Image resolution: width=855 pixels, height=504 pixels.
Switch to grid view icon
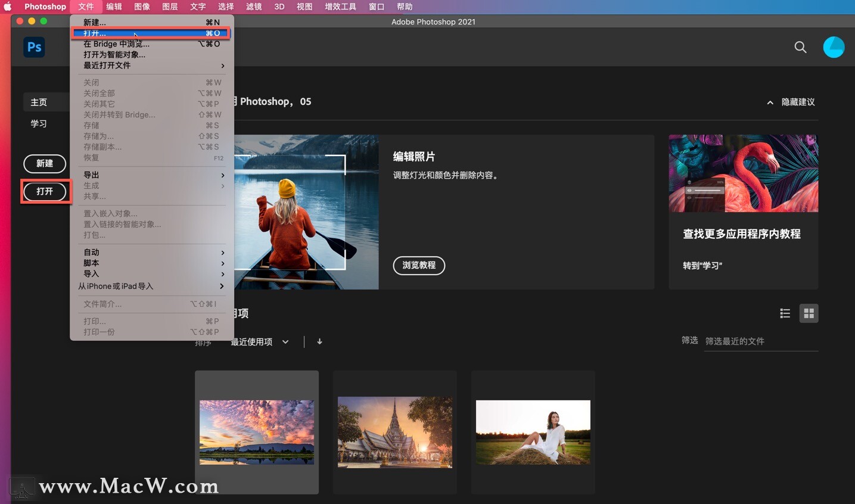[809, 313]
